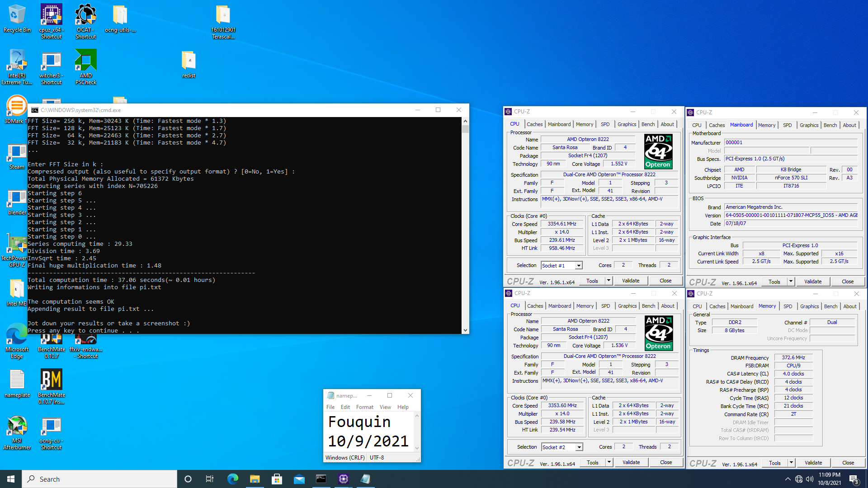The height and width of the screenshot is (488, 868).
Task: Click cmd window scrollbar down arrow
Action: click(465, 330)
